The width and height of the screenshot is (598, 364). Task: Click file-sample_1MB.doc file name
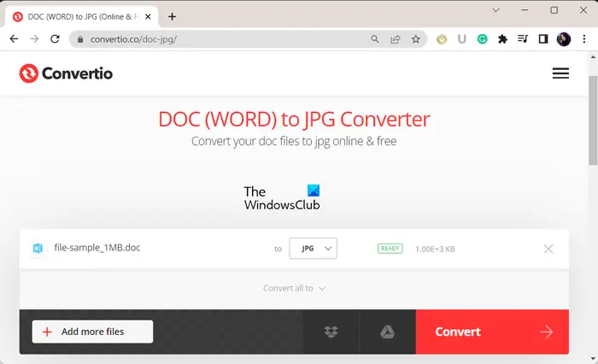97,248
